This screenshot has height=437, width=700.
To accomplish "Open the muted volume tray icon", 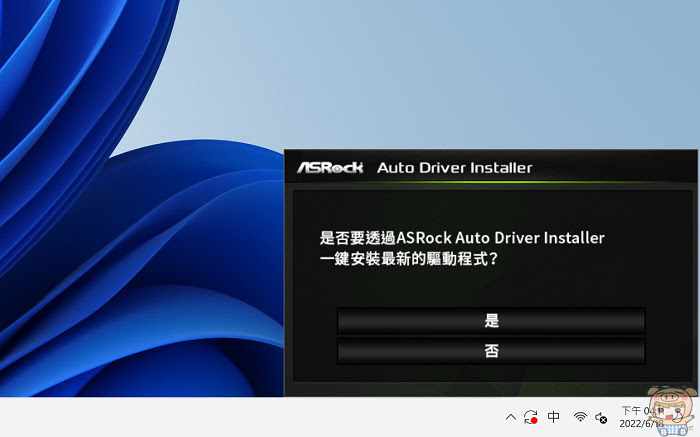I will tap(601, 418).
